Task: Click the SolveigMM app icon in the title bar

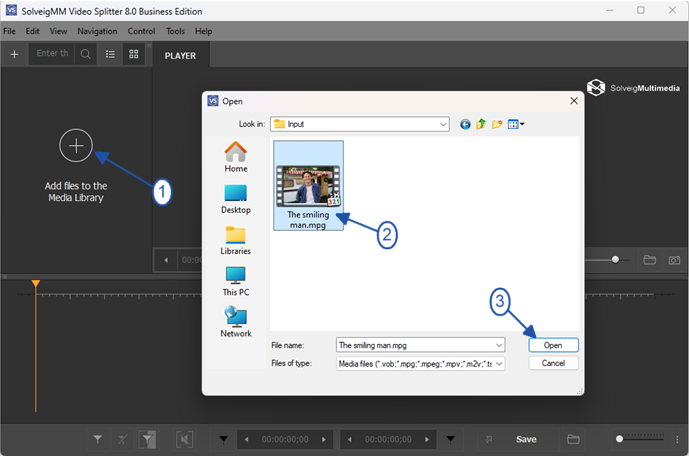Action: click(x=11, y=11)
